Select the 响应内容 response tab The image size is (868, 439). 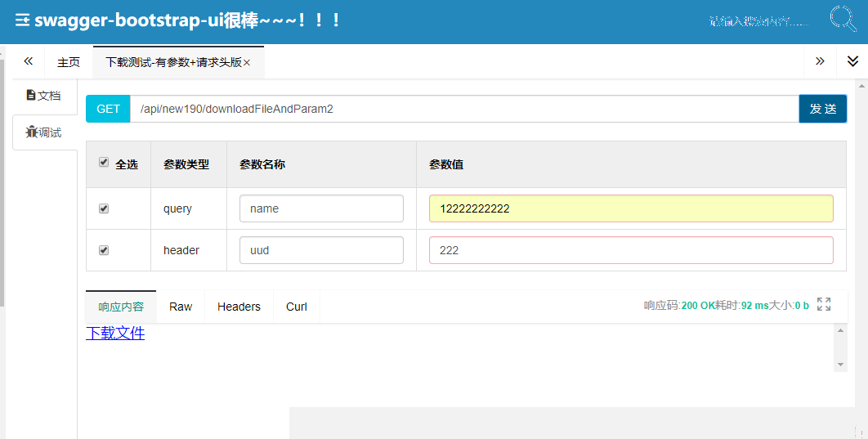(x=121, y=307)
